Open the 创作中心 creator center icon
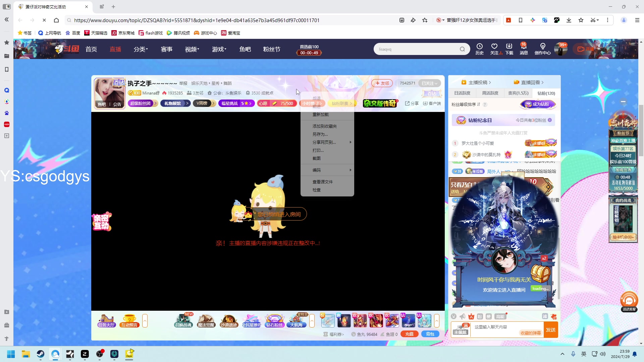Screen dimensions: 644x362 (x=542, y=49)
